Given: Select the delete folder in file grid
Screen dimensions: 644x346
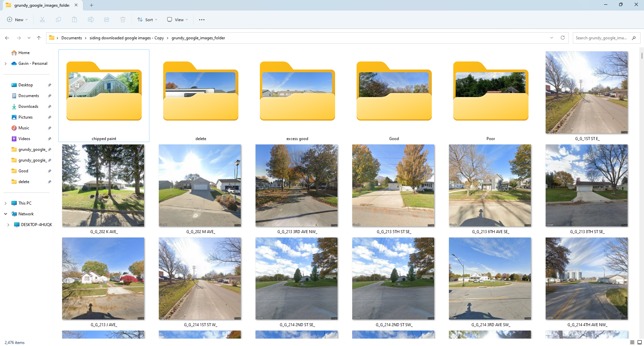Looking at the screenshot, I should (201, 96).
